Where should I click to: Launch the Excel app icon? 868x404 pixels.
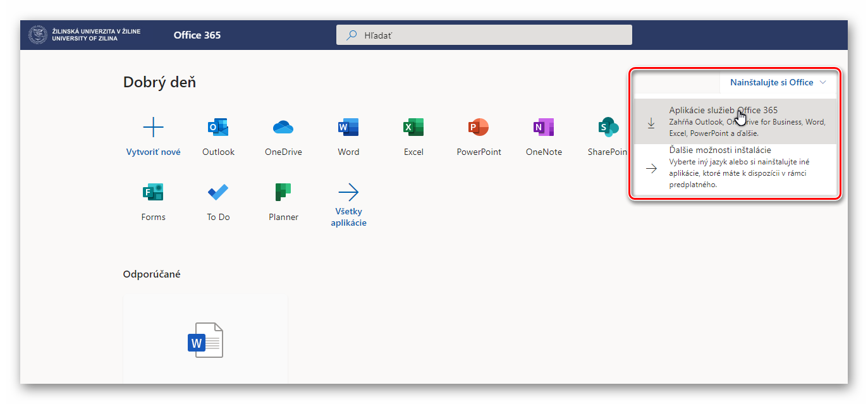413,128
